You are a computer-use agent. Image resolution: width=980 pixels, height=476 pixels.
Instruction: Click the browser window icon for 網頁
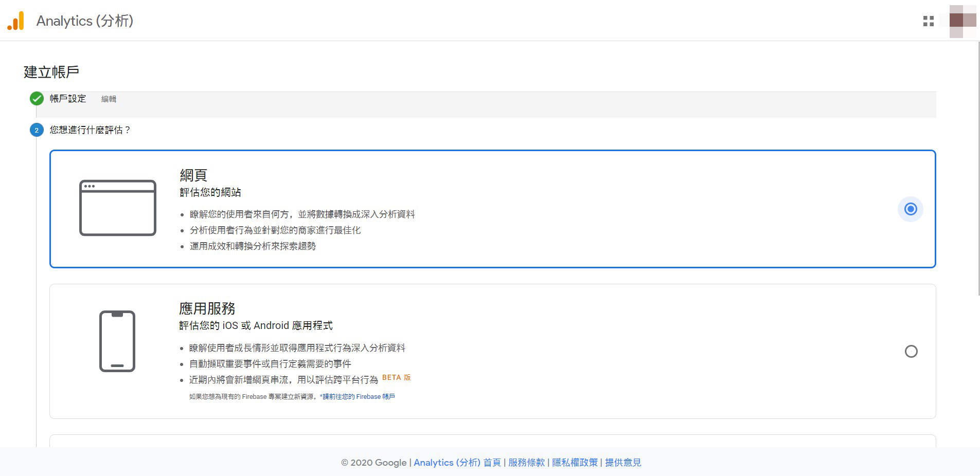pyautogui.click(x=118, y=208)
